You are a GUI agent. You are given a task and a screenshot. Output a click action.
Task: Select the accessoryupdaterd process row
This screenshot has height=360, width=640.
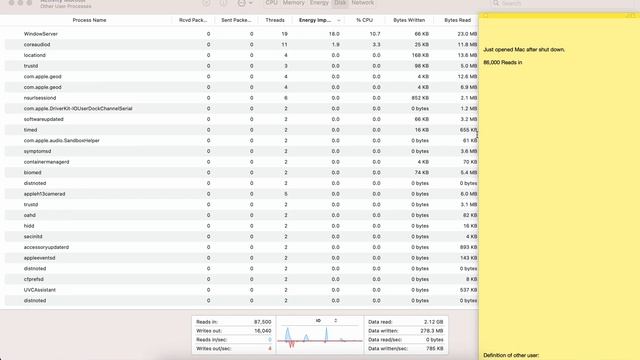(241, 247)
